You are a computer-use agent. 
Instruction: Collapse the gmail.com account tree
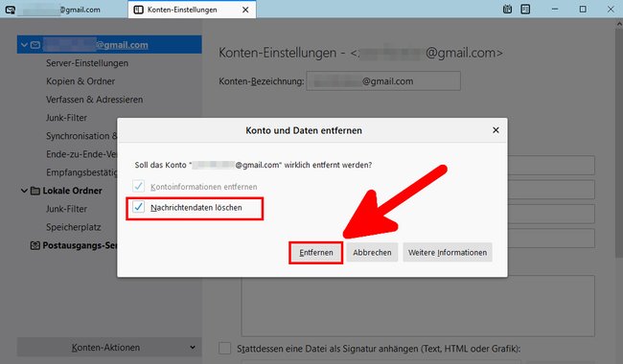[x=24, y=44]
